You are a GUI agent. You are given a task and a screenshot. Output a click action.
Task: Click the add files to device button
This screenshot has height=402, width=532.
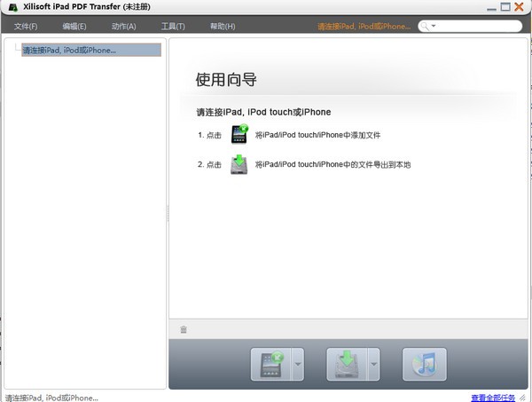click(x=270, y=364)
